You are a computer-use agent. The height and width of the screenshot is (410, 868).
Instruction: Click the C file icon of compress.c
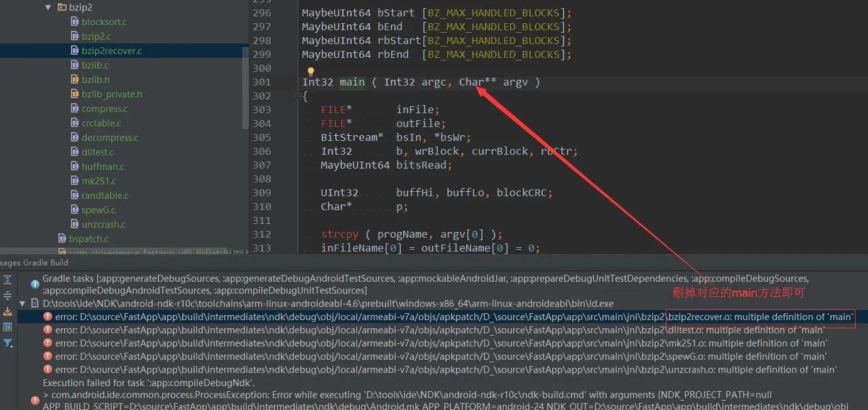point(76,109)
